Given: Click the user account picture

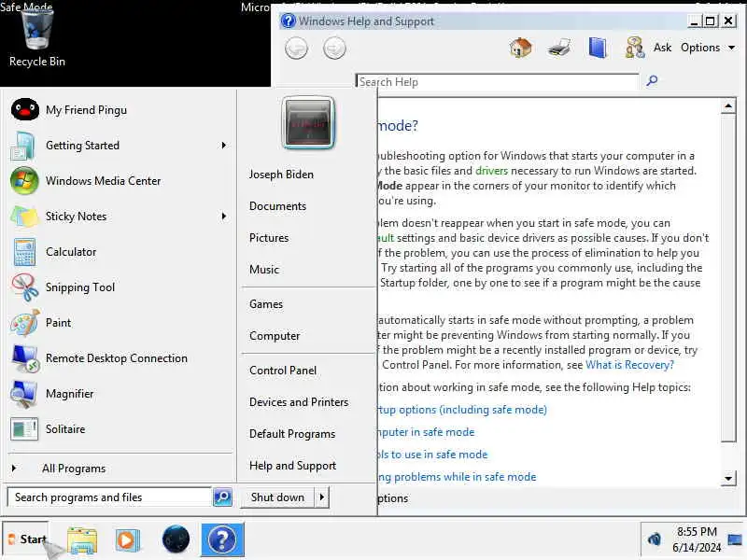Looking at the screenshot, I should [x=308, y=123].
